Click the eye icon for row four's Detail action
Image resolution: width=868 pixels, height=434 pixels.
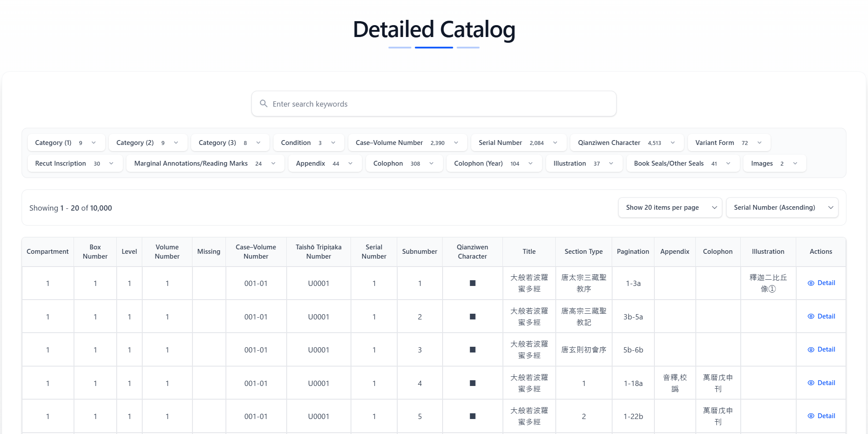810,382
